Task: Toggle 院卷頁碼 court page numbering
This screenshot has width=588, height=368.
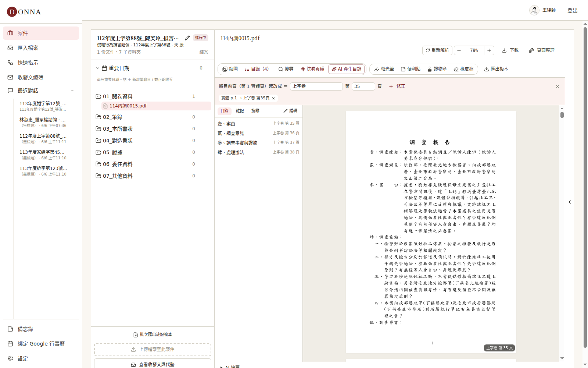Action: (x=312, y=69)
